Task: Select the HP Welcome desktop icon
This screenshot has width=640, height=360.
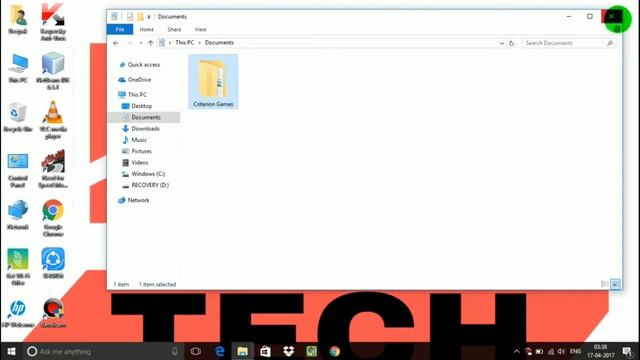Action: pyautogui.click(x=18, y=313)
